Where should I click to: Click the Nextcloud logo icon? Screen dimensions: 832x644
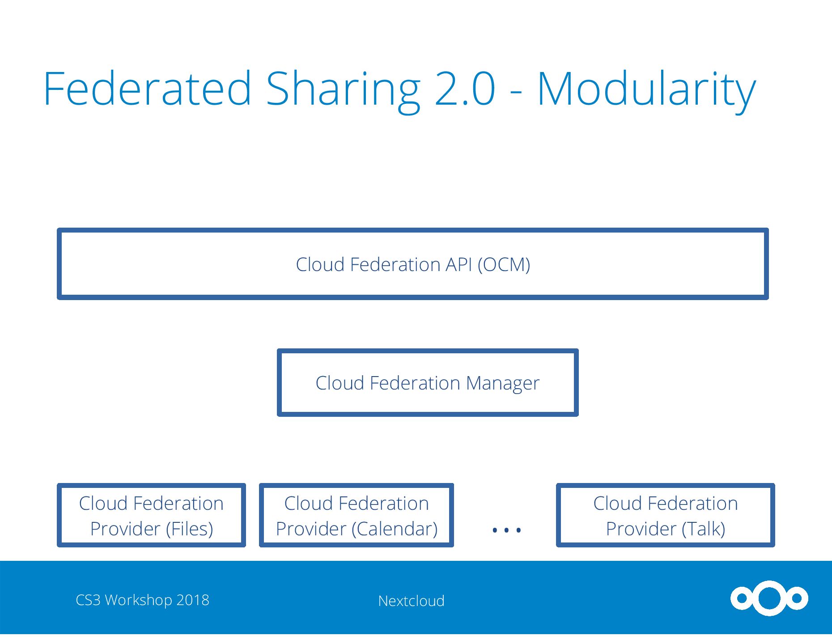[x=769, y=598]
